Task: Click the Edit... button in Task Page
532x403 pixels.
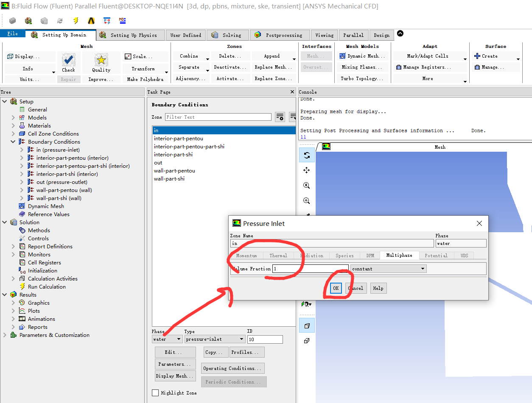Action: [x=175, y=352]
